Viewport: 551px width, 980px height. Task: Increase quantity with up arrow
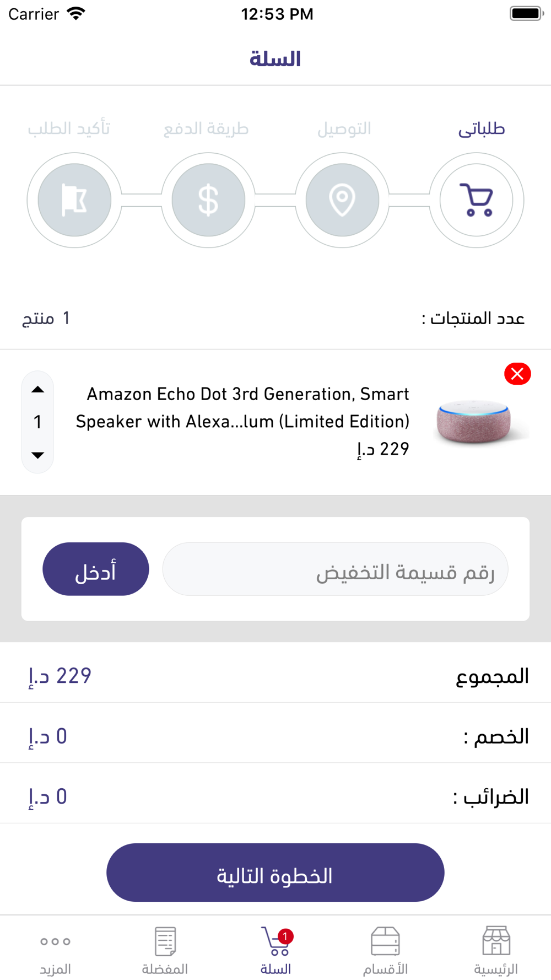(37, 390)
